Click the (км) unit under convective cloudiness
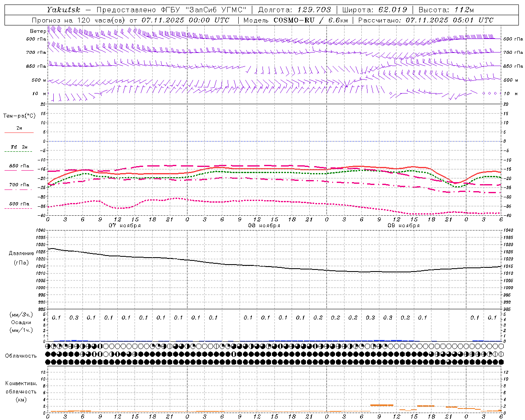The width and height of the screenshot is (525, 420). point(21,399)
